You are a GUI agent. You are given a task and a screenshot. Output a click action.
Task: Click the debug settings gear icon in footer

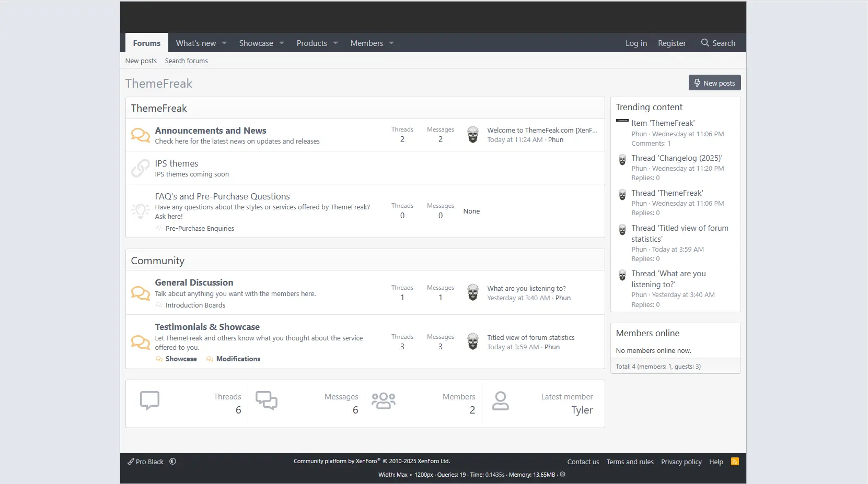click(x=563, y=475)
